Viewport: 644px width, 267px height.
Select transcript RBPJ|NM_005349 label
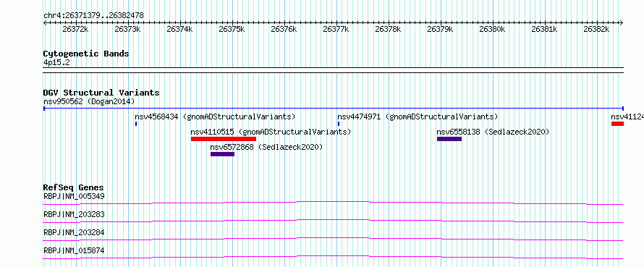pyautogui.click(x=74, y=196)
